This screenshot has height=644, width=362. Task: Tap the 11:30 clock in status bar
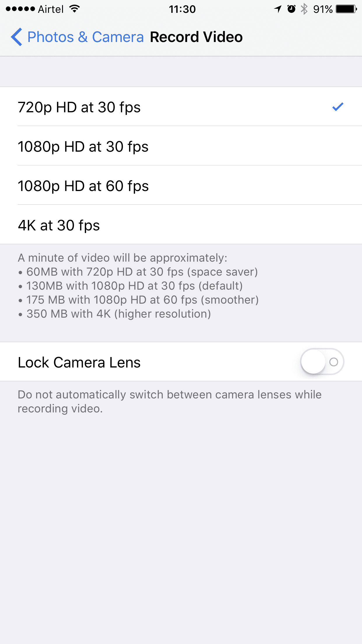pyautogui.click(x=182, y=9)
